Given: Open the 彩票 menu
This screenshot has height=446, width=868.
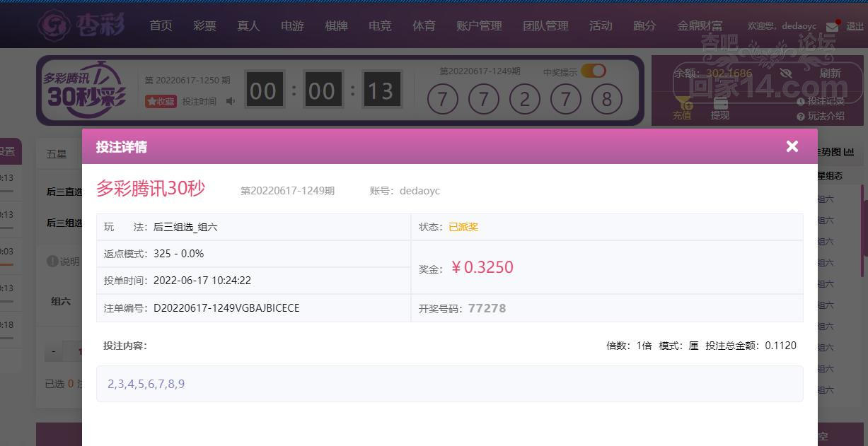Looking at the screenshot, I should click(204, 25).
